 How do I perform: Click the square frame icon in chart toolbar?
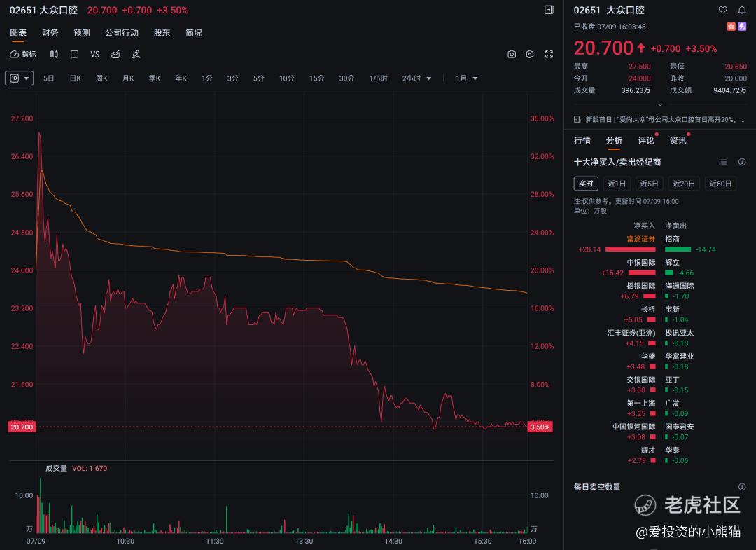coord(74,54)
